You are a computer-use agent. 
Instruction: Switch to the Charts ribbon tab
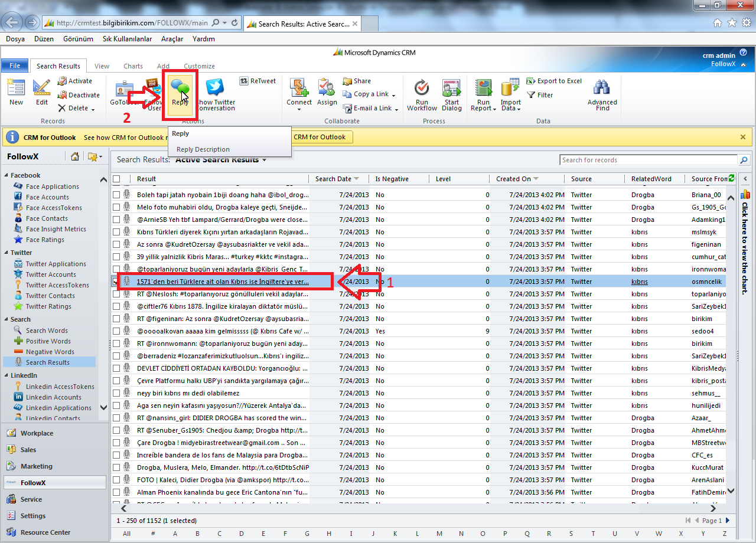pos(133,66)
